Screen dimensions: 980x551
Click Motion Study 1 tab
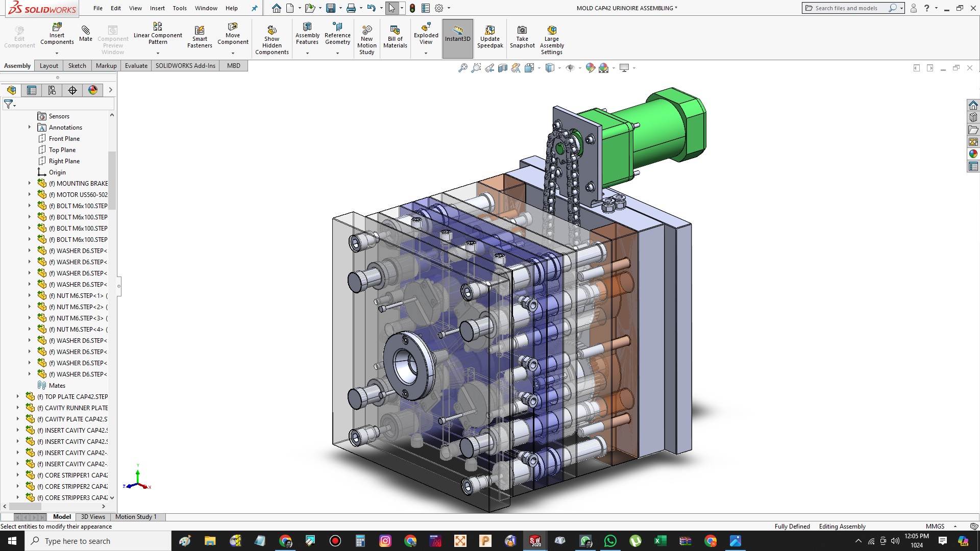[136, 517]
